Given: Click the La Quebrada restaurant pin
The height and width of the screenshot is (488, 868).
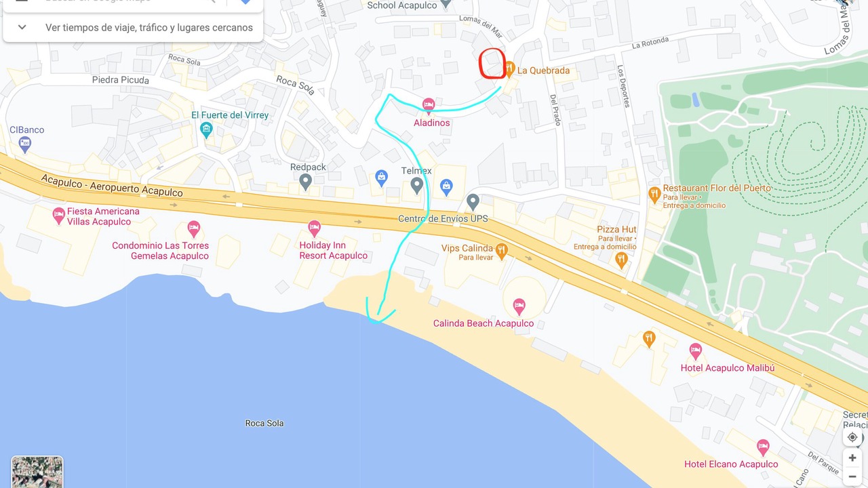Looking at the screenshot, I should tap(509, 69).
